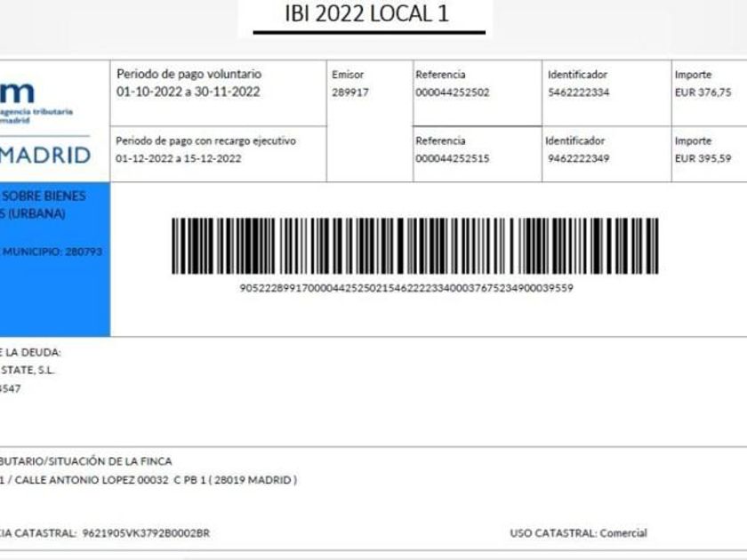Click dates 01-10-2022 a 30-11-2022
747x560 pixels.
point(189,92)
